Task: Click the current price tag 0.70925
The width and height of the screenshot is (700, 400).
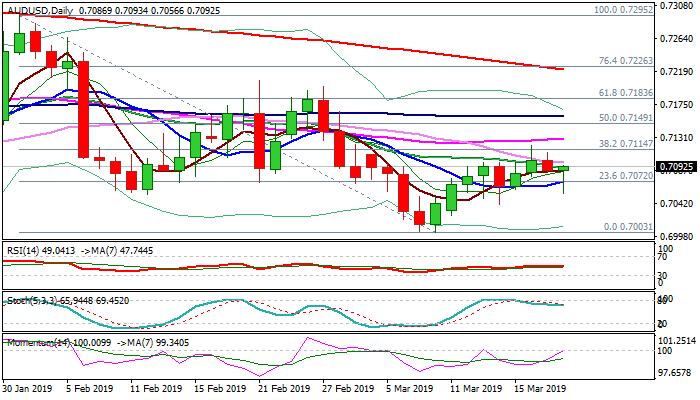Action: coord(670,167)
